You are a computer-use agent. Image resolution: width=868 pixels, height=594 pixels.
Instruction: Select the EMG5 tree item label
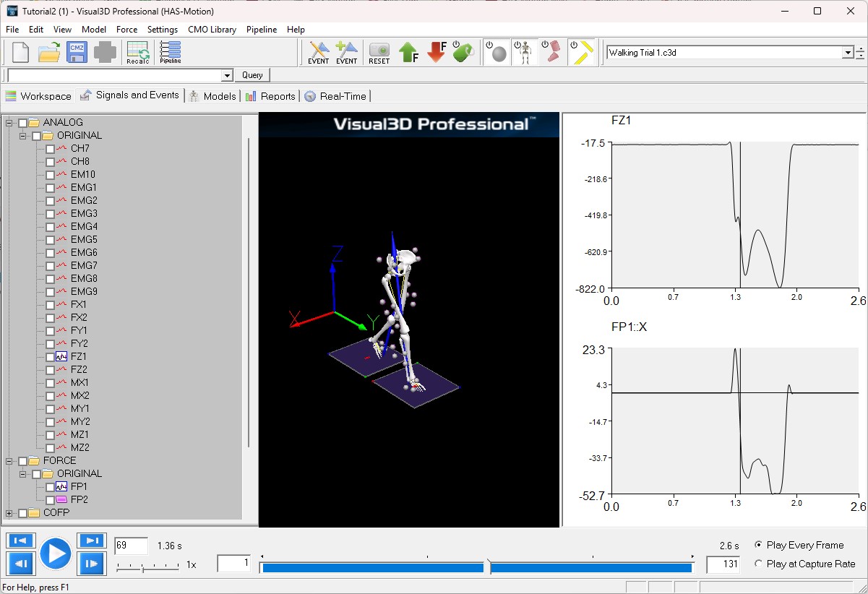click(x=84, y=240)
